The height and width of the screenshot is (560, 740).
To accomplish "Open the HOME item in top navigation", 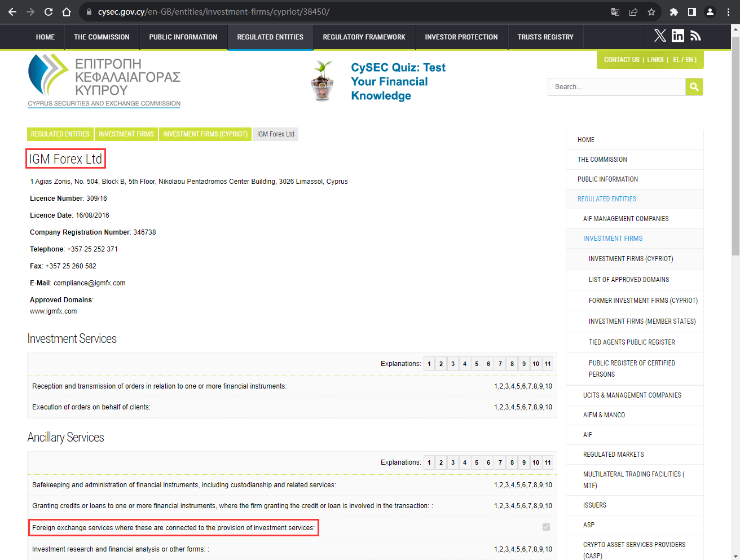I will point(45,37).
